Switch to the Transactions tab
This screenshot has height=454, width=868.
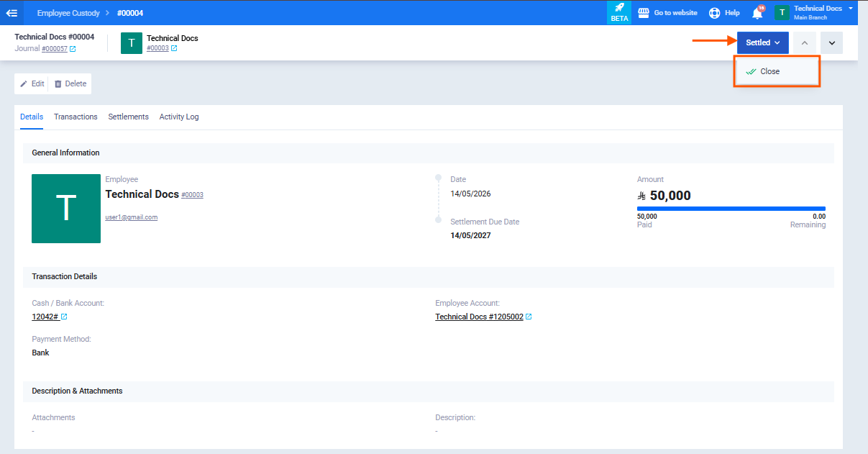point(76,117)
